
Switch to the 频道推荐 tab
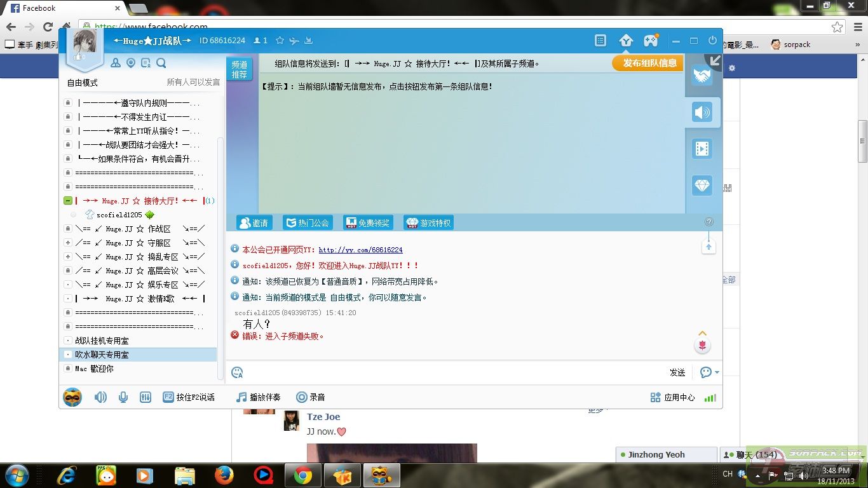[x=239, y=70]
